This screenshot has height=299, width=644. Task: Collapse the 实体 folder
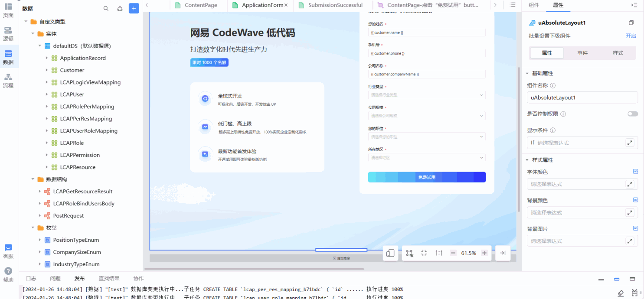[33, 34]
